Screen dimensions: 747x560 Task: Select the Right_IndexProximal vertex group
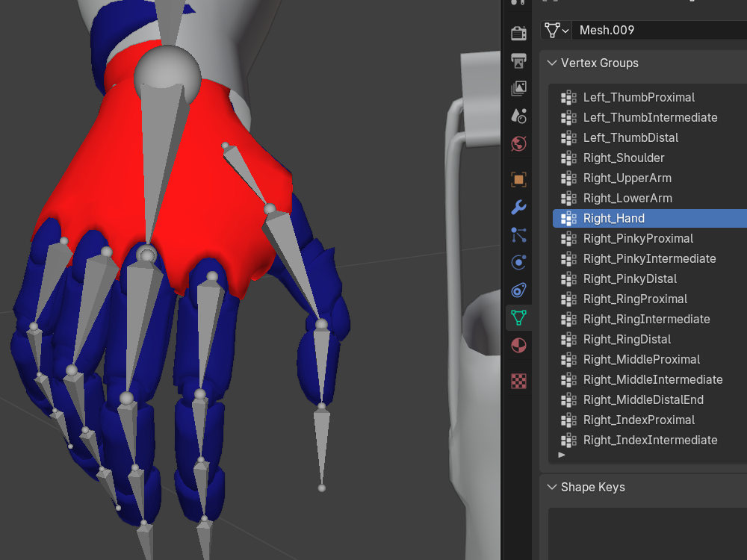[650, 420]
